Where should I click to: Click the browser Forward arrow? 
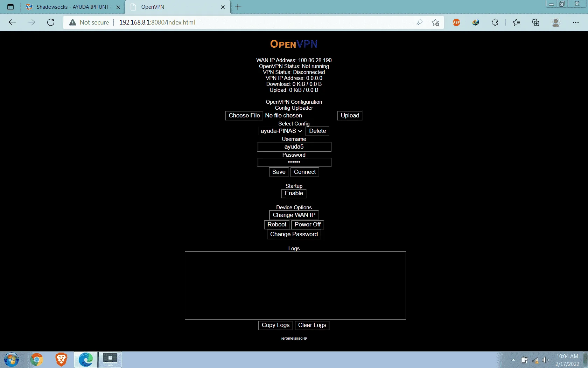pos(31,22)
